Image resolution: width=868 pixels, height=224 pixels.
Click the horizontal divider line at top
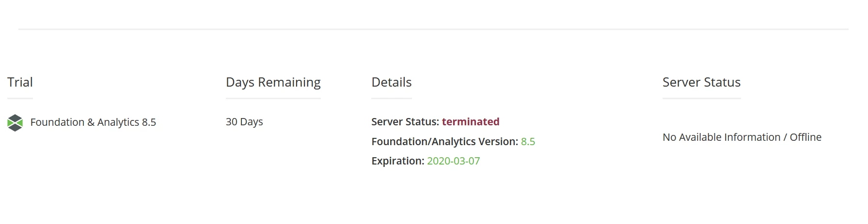coord(433,29)
